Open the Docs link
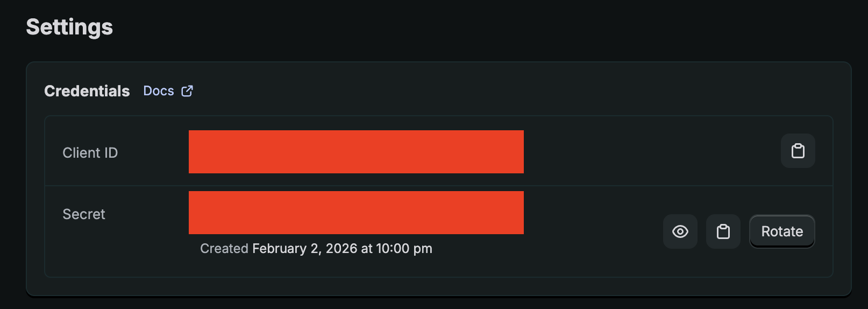The image size is (868, 309). 159,91
